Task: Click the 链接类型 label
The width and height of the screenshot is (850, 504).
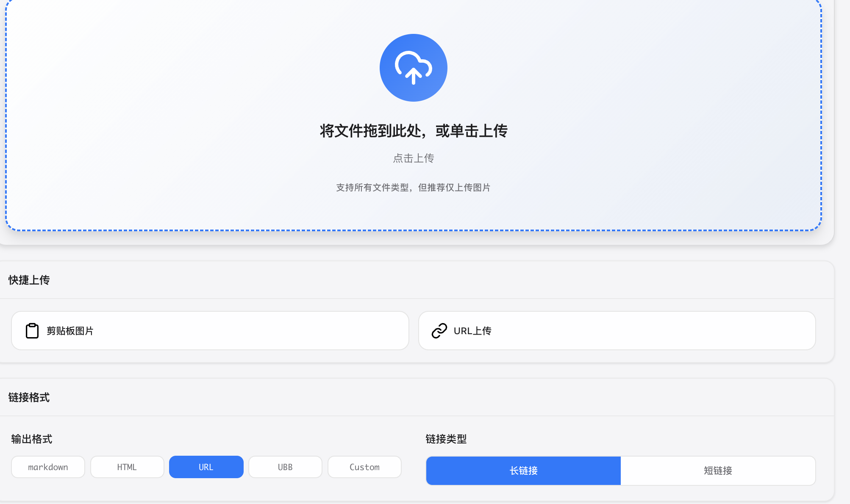Action: coord(446,439)
